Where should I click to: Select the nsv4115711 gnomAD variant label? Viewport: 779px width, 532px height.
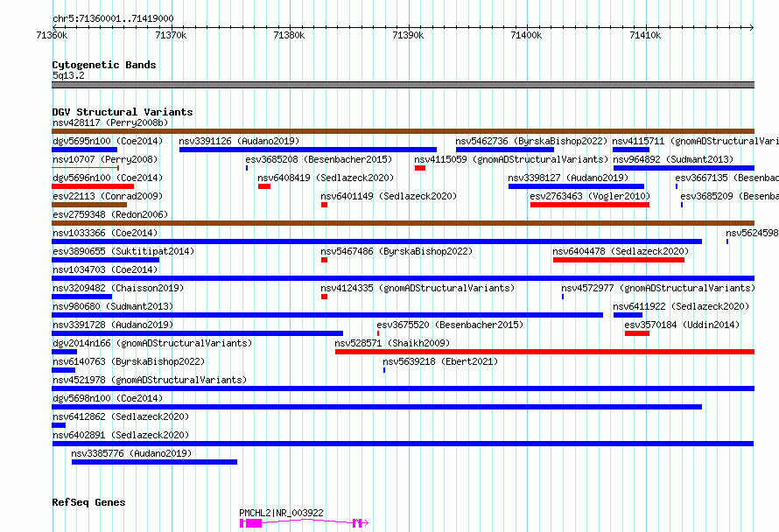696,141
